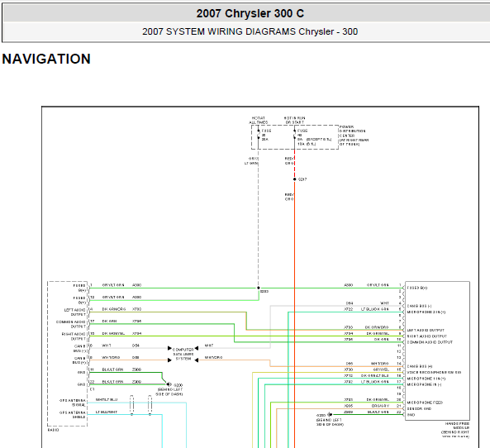Click the Microphone Feed pin label
Screen dimensions: 490x448
425,403
